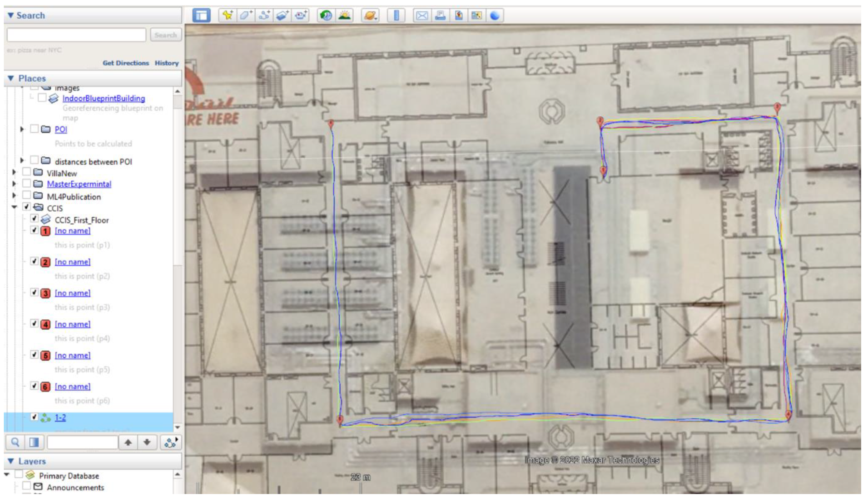Hide the sidebar using toolbar toggle
This screenshot has height=500, width=868.
coord(201,15)
